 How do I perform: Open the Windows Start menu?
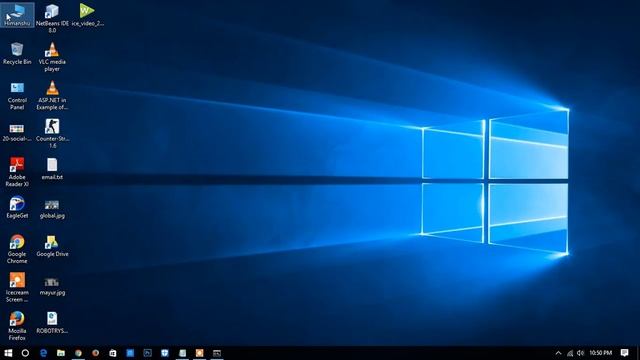pyautogui.click(x=8, y=353)
